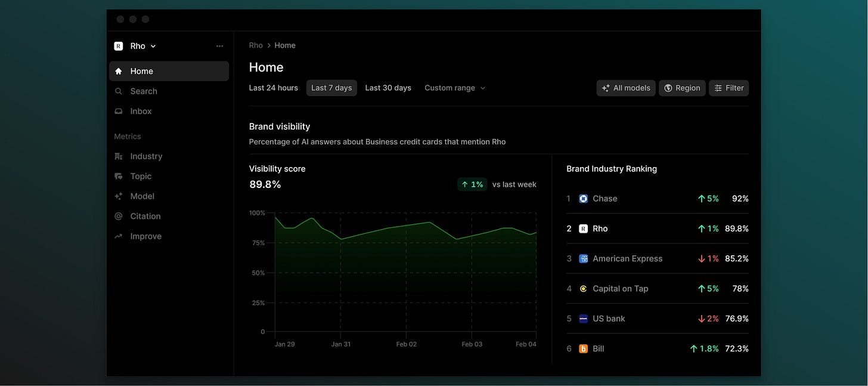Click the 72.3% score for Bill

[737, 348]
